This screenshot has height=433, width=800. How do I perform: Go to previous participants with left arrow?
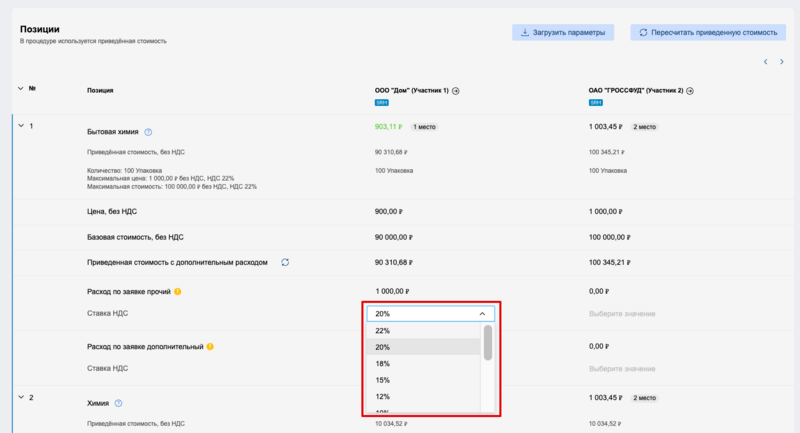766,62
